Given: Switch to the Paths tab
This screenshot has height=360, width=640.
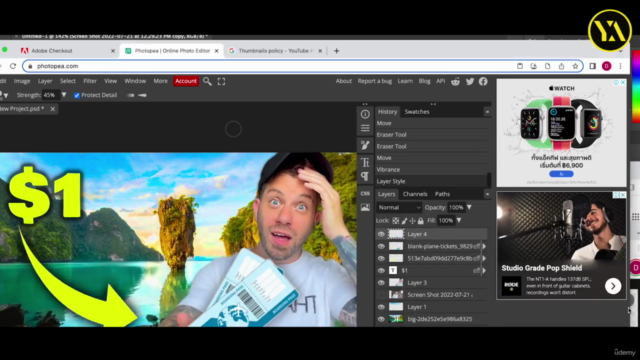Looking at the screenshot, I should (x=442, y=194).
